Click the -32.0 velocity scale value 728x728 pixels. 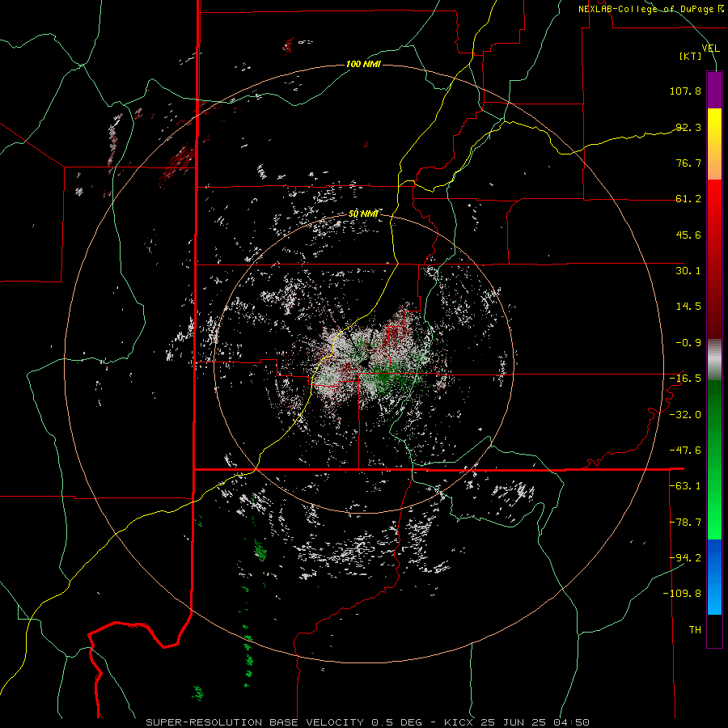[x=685, y=415]
